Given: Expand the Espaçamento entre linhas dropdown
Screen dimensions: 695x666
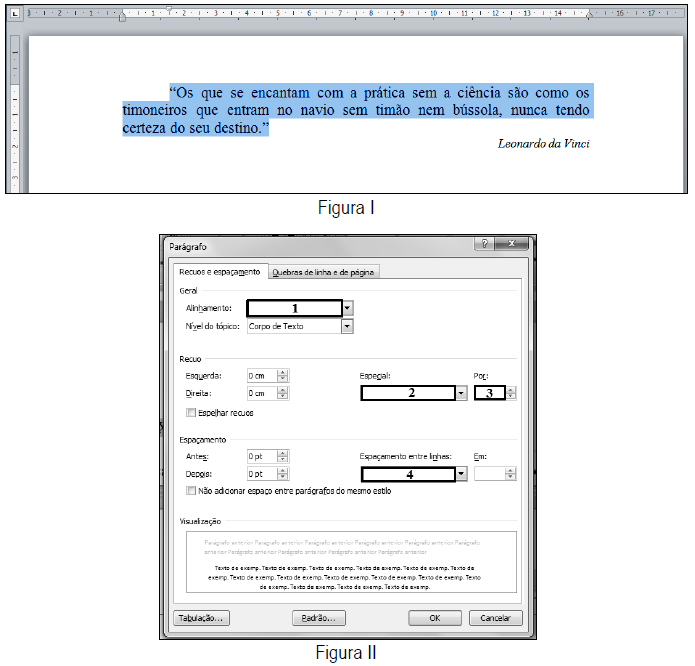Looking at the screenshot, I should click(x=461, y=474).
